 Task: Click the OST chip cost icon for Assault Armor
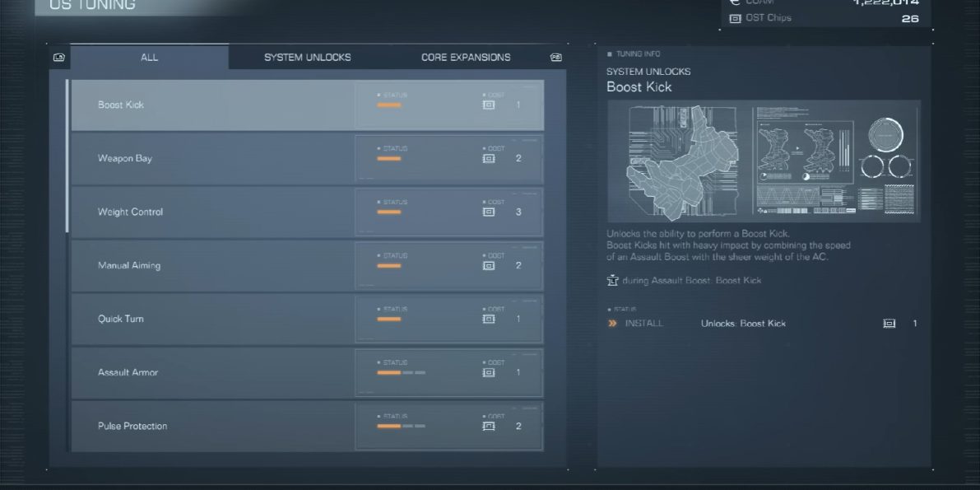[x=489, y=373]
